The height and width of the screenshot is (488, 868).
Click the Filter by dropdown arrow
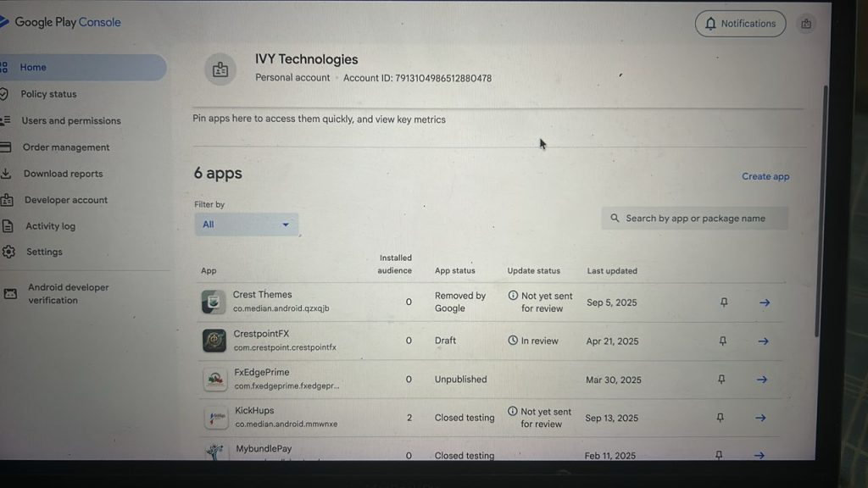point(286,225)
